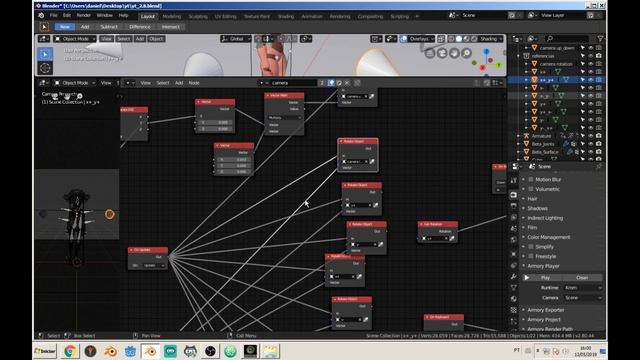640x360 pixels.
Task: Toggle visibility eye of Armature row
Action: coord(591,136)
